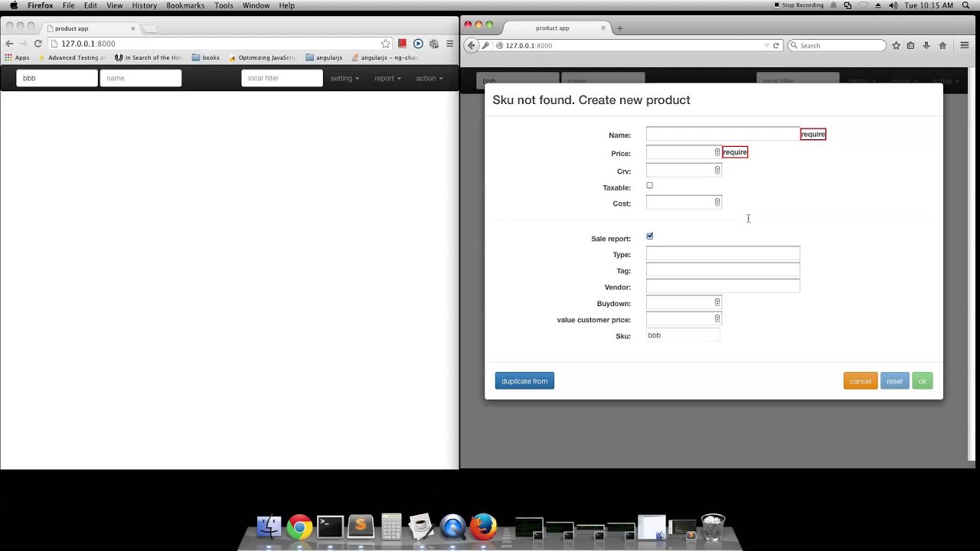Reload the page in Firefox
Viewport: 980px width, 551px height.
tap(776, 45)
